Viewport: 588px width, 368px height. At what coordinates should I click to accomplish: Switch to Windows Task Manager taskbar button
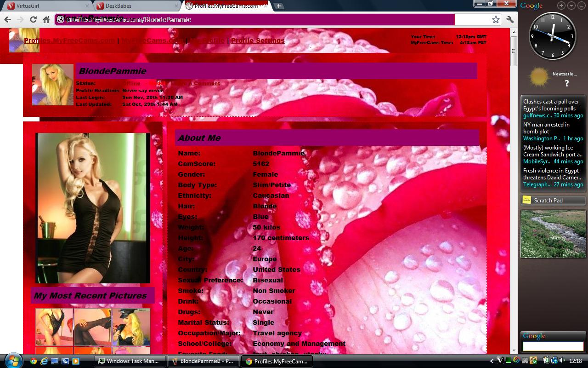(130, 361)
